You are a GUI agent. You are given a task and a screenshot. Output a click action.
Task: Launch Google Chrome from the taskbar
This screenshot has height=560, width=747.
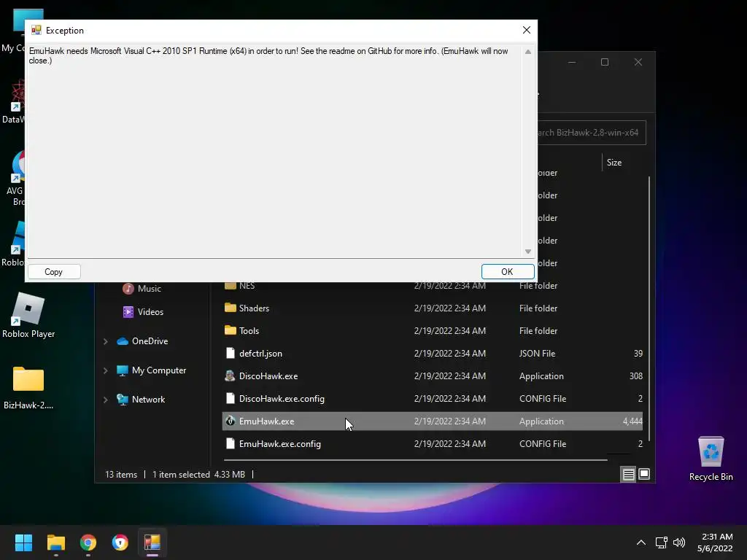point(88,542)
